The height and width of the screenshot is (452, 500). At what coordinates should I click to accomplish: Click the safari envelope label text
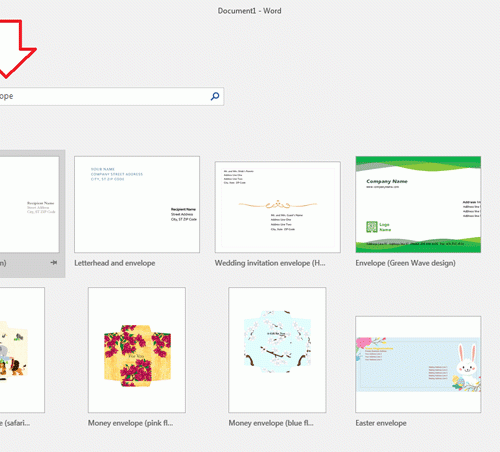tap(15, 423)
